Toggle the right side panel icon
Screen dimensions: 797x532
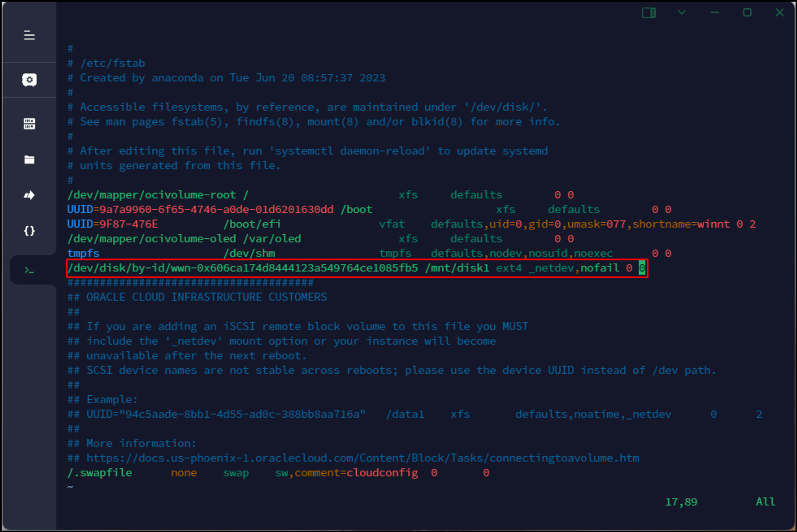(x=649, y=13)
